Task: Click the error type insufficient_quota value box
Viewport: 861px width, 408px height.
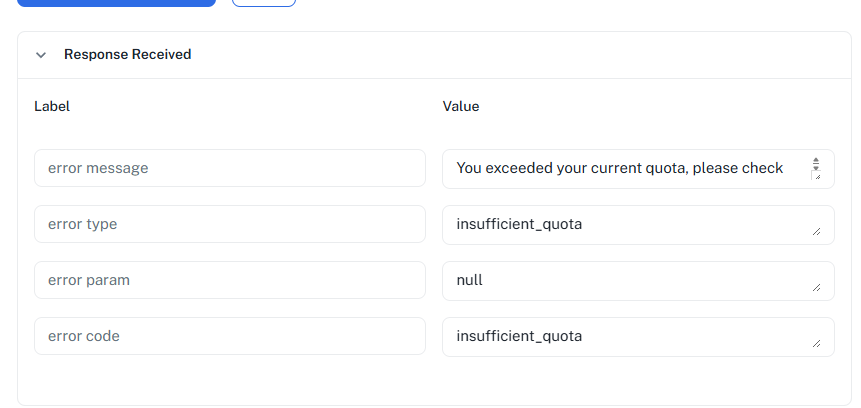Action: click(x=620, y=224)
